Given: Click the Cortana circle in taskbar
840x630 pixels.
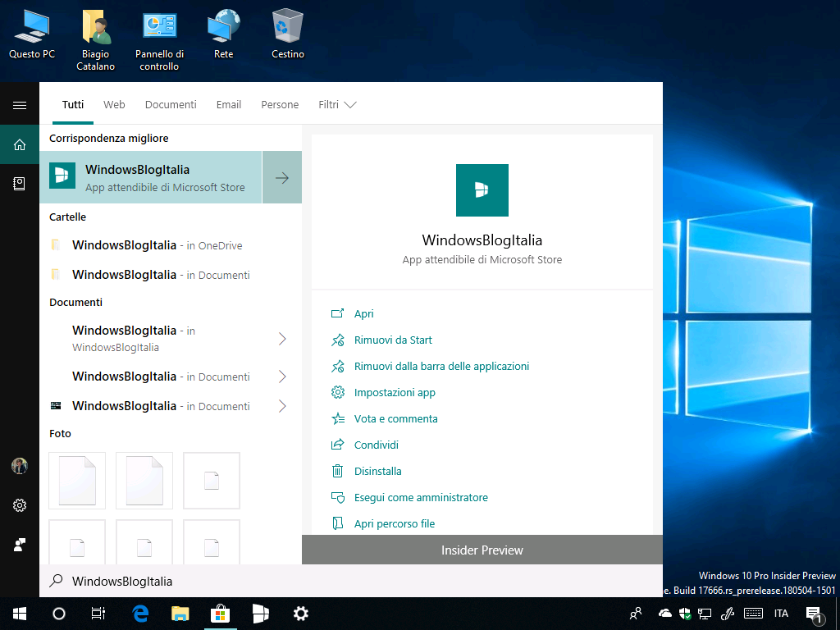Looking at the screenshot, I should [59, 614].
